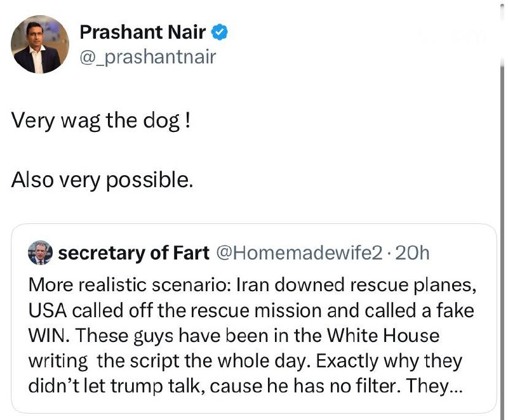Open the secretary of Fart profile name
Viewport: 508px width, 420px height.
pos(133,253)
